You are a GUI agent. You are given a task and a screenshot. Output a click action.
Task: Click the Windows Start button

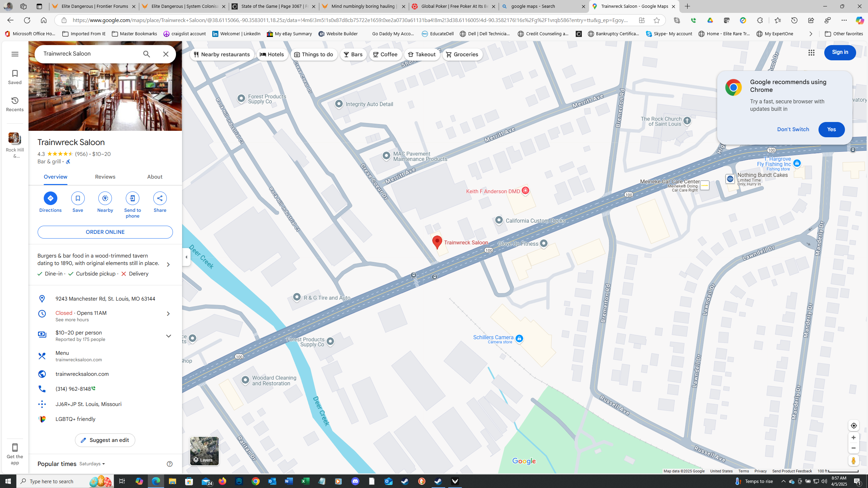(8, 481)
